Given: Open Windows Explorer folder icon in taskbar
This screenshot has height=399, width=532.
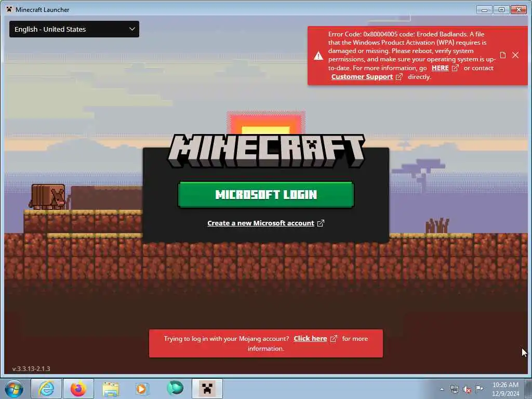Looking at the screenshot, I should [x=111, y=389].
